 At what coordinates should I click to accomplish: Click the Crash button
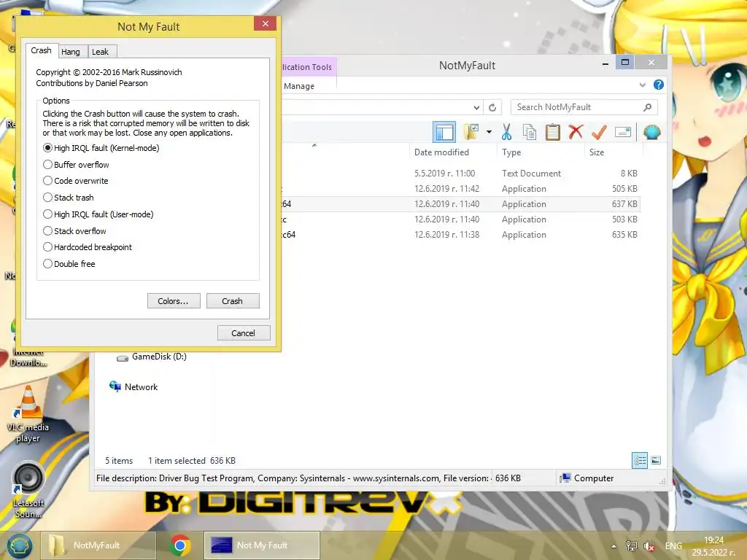click(x=233, y=301)
